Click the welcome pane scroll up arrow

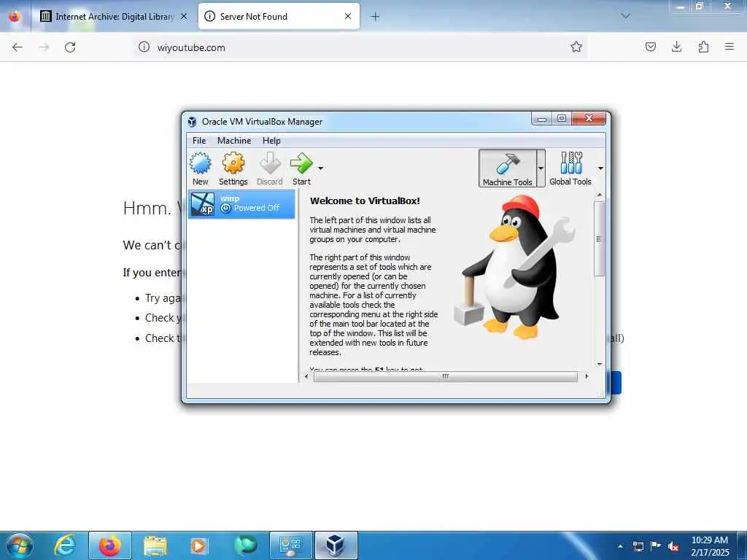tap(600, 195)
